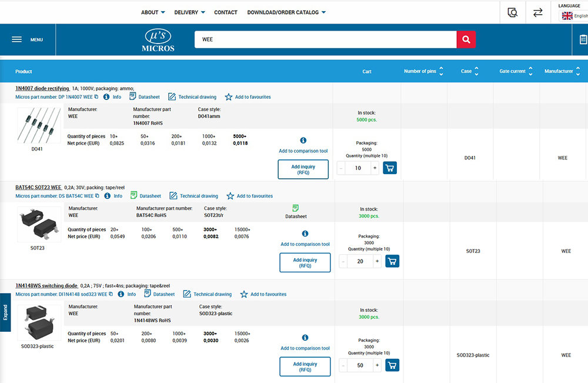The width and height of the screenshot is (588, 383).
Task: Click the 1N4007 quantity field showing 10
Action: [x=358, y=168]
